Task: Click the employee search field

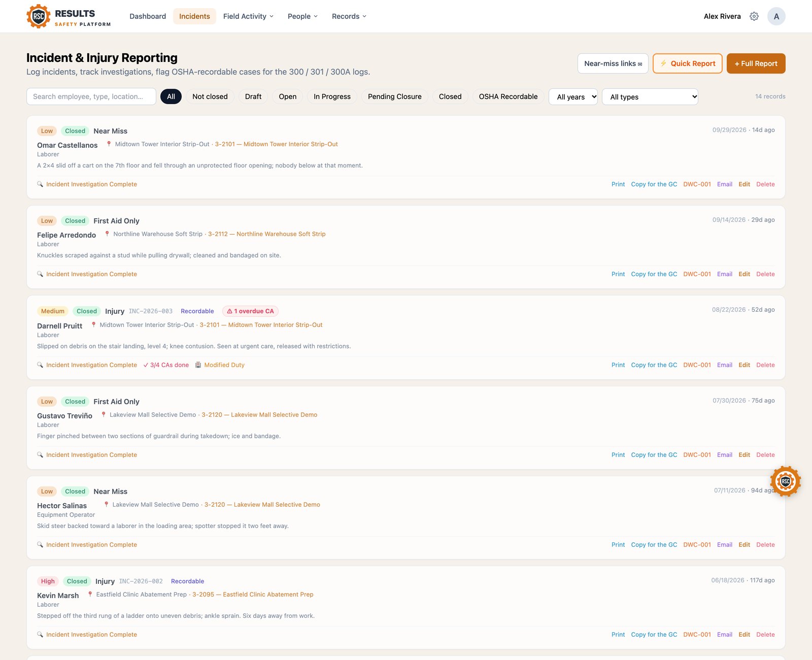Action: [x=91, y=96]
